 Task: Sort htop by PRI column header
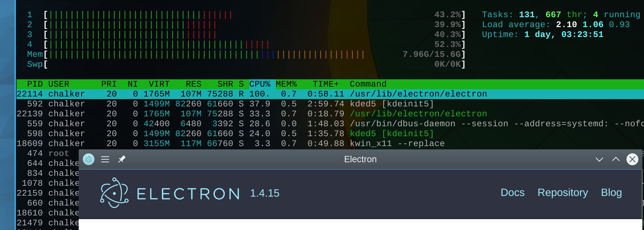tap(109, 84)
